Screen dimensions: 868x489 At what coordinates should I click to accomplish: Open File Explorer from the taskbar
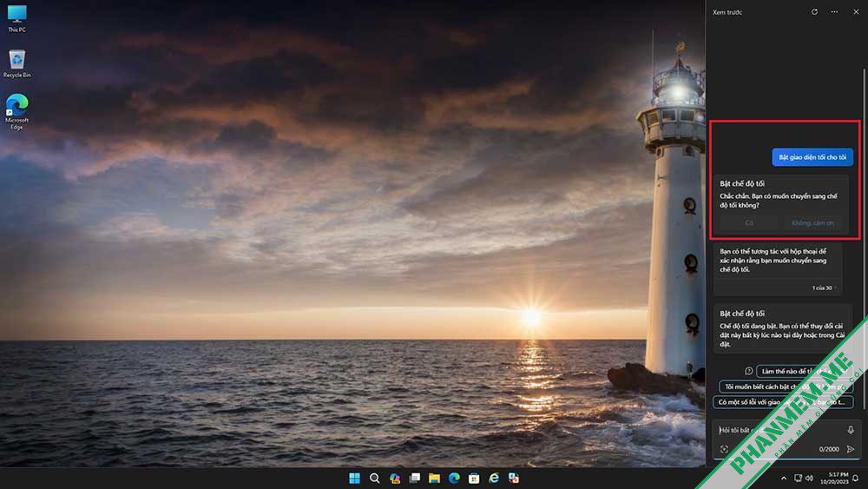(x=434, y=478)
